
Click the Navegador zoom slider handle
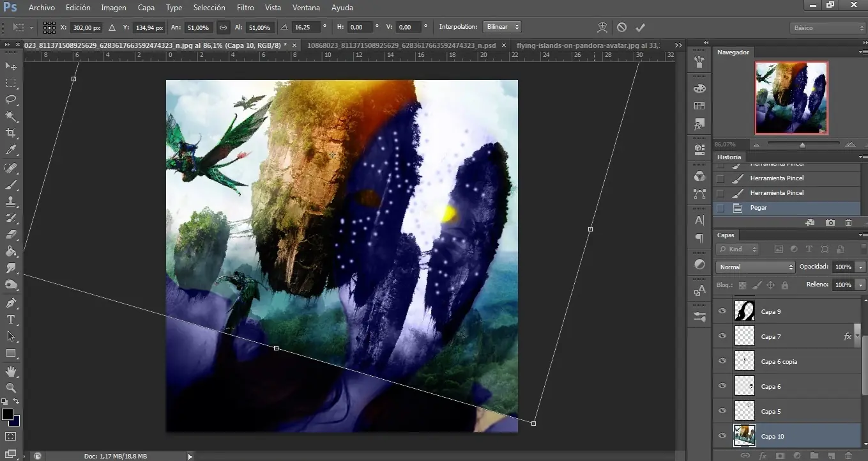(802, 145)
